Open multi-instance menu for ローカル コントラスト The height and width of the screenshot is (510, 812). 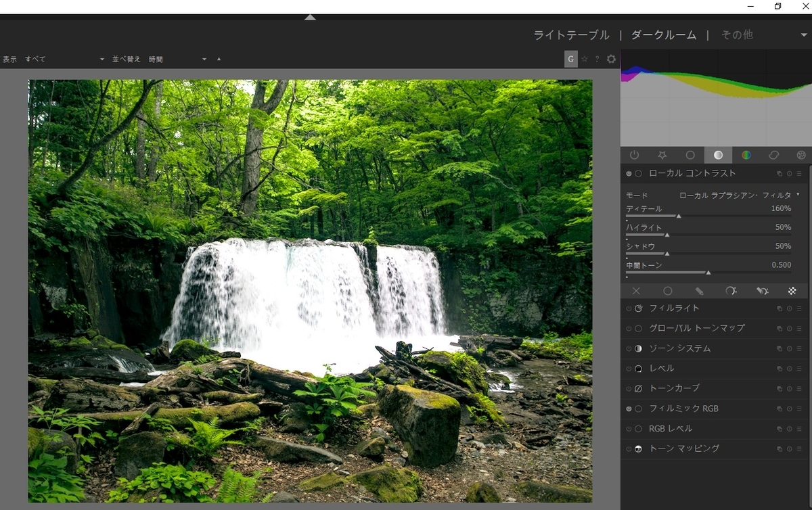pyautogui.click(x=780, y=174)
